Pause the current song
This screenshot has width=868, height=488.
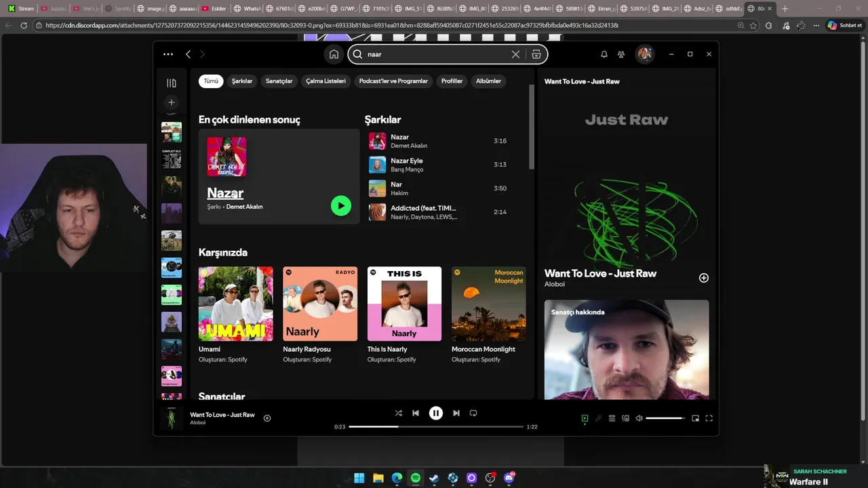click(436, 413)
